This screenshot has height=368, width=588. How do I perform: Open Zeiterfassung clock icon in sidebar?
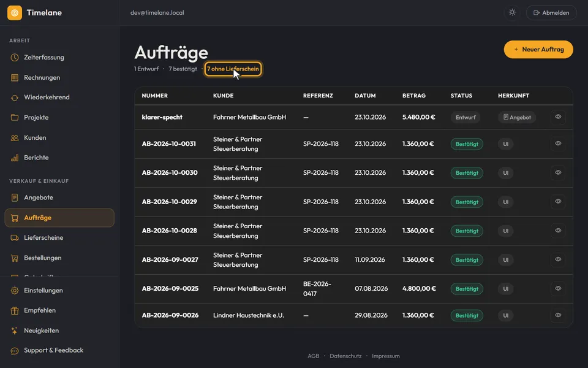click(15, 58)
